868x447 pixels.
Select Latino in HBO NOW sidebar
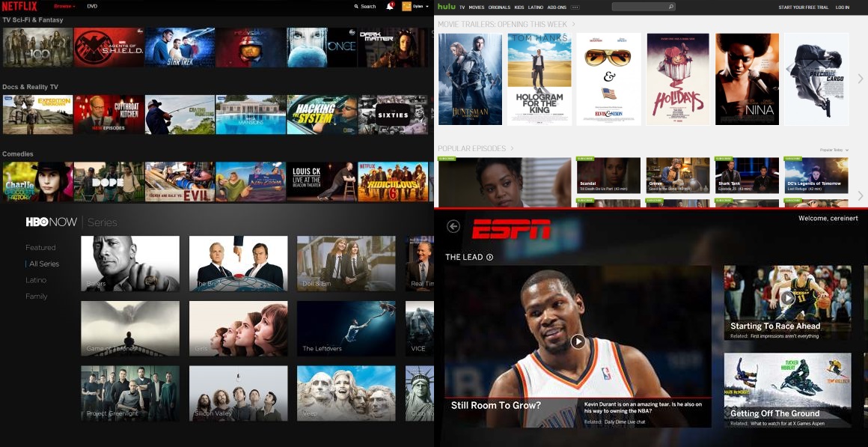(x=36, y=280)
